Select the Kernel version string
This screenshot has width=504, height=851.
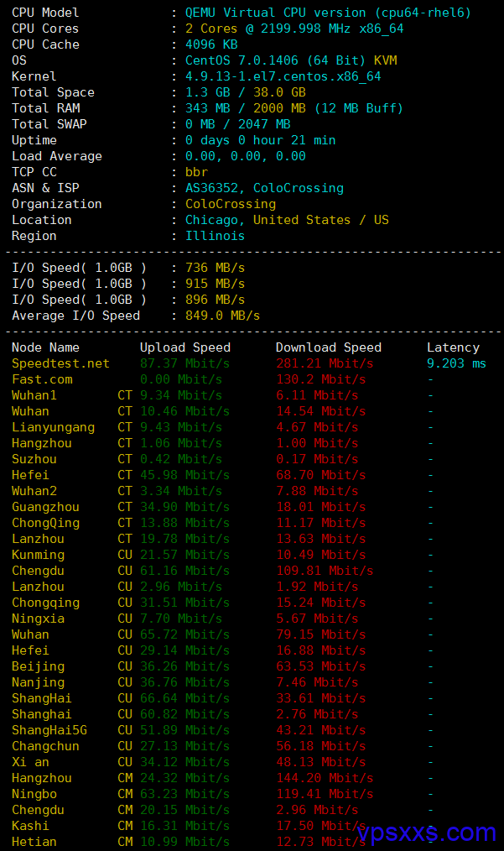point(283,76)
